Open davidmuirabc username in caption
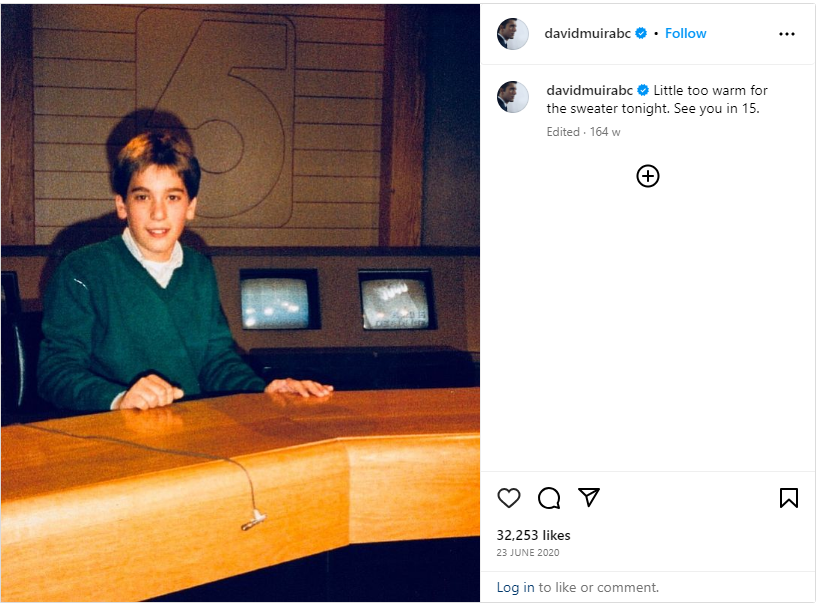 pyautogui.click(x=590, y=90)
